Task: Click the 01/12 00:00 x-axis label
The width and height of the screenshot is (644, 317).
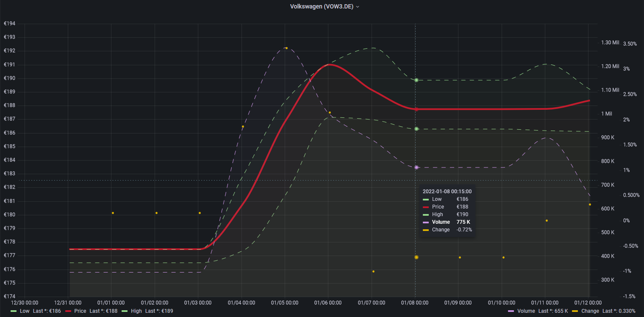Action: coord(588,303)
